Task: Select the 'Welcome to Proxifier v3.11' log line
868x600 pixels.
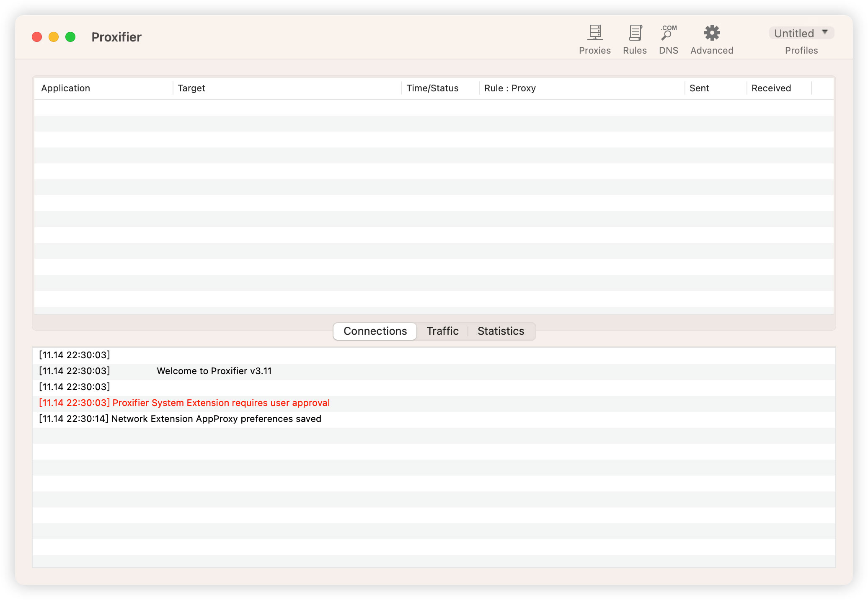Action: (434, 371)
